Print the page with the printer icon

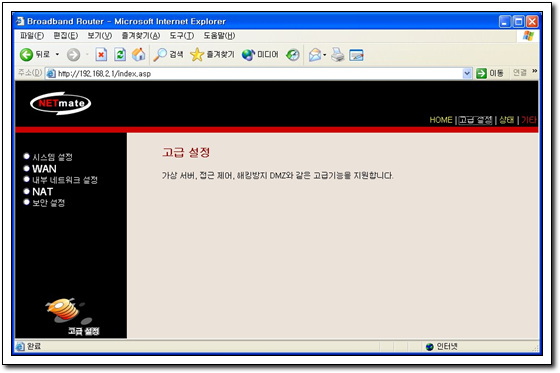pyautogui.click(x=338, y=55)
